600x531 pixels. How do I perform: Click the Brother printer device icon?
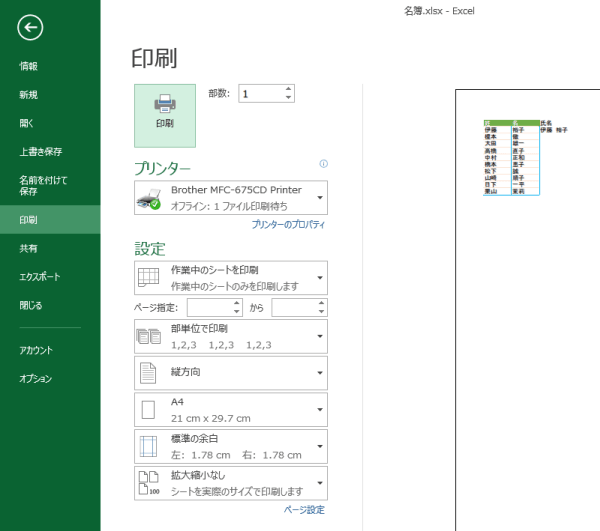[149, 199]
